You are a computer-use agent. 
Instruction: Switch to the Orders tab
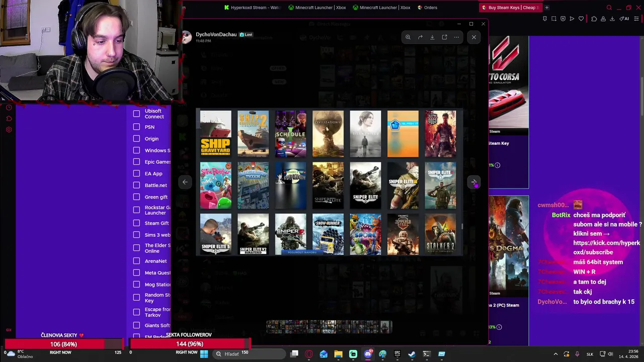click(x=427, y=8)
